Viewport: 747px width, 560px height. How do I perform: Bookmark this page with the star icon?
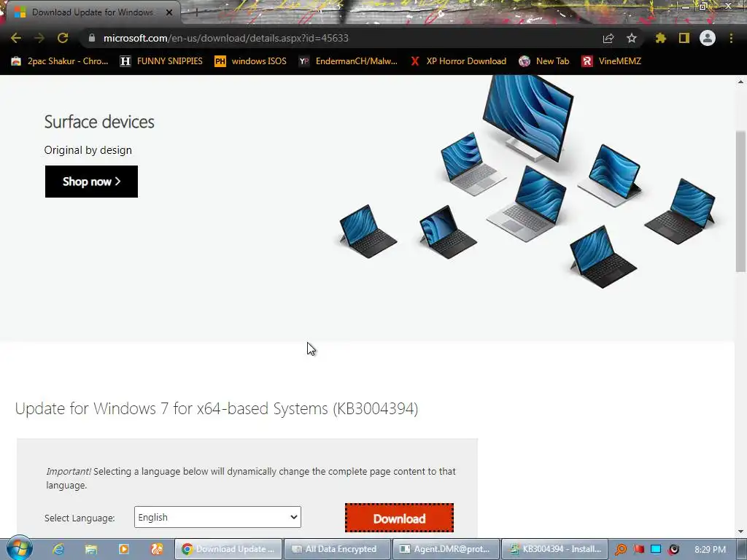[x=632, y=38]
